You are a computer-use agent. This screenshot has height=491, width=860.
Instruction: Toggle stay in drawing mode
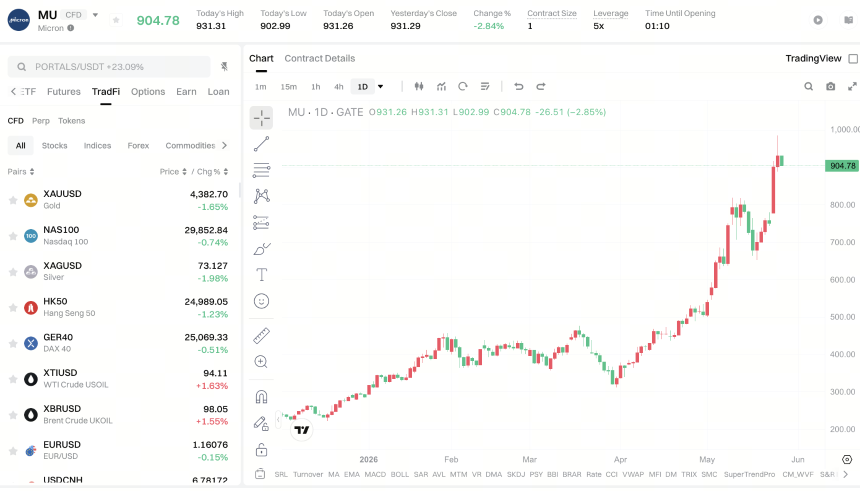261,423
